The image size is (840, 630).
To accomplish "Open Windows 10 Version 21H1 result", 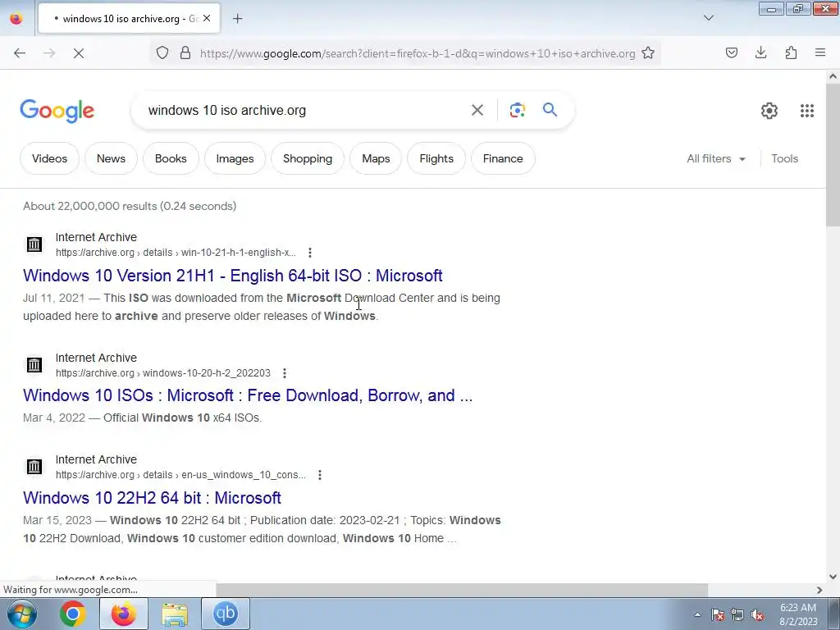I will click(x=232, y=276).
